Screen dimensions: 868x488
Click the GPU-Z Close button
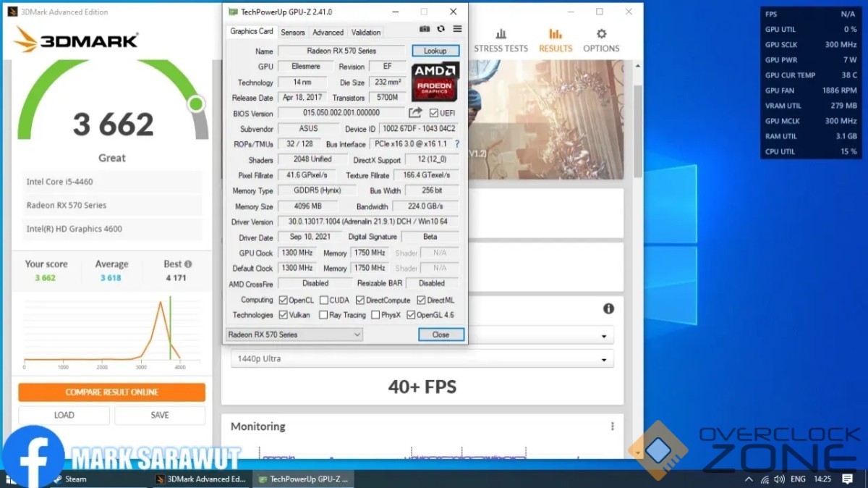[441, 335]
